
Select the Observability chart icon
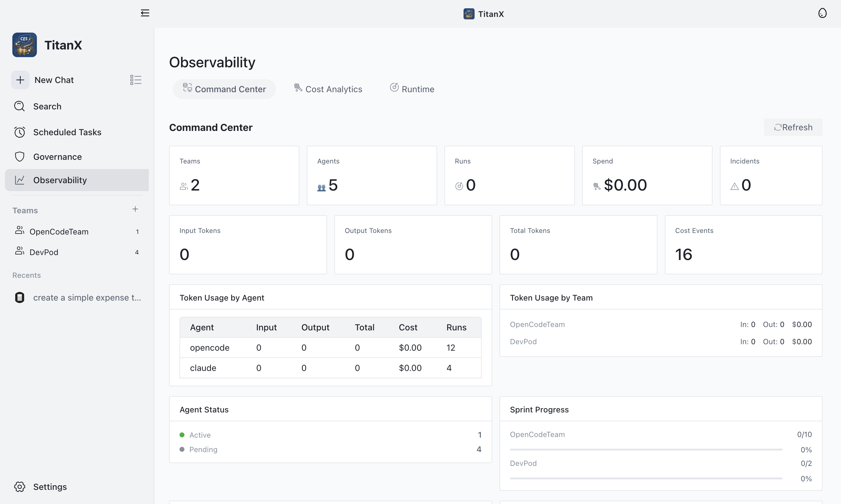point(19,180)
